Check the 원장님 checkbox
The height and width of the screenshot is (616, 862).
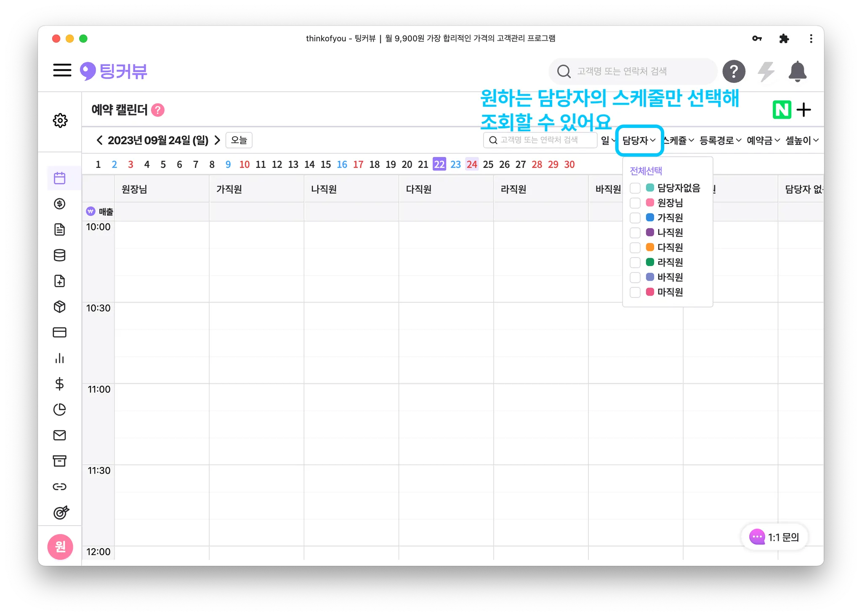pos(635,203)
